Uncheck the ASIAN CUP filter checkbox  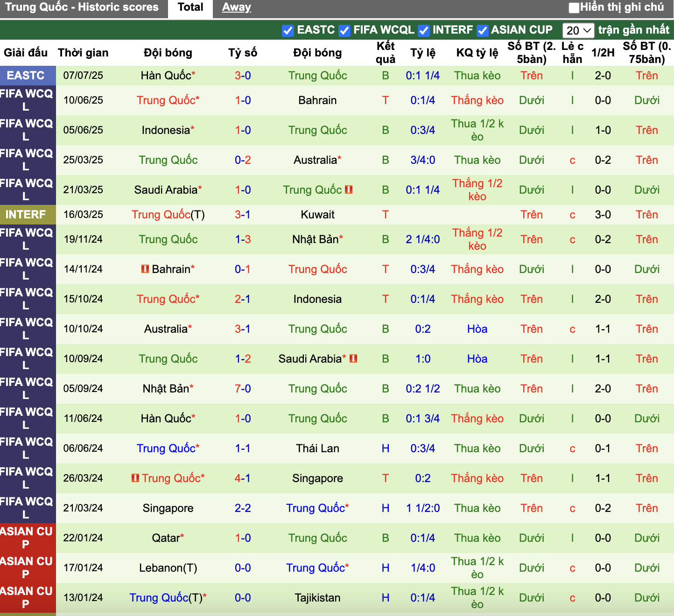[483, 31]
